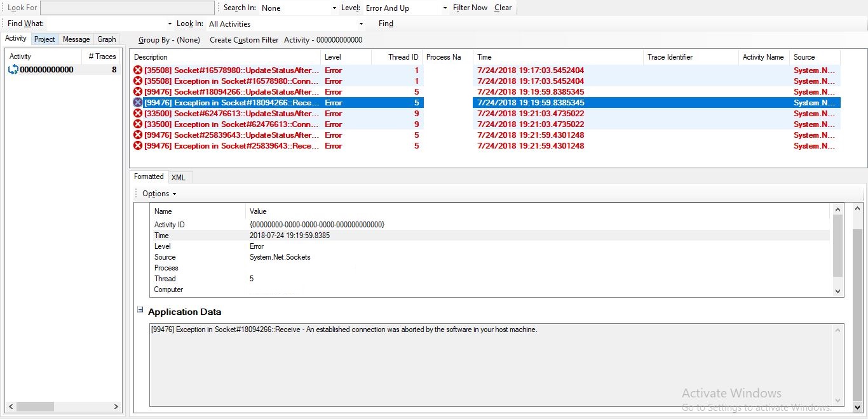Click left activity panel scrollbar left arrow

[11, 406]
